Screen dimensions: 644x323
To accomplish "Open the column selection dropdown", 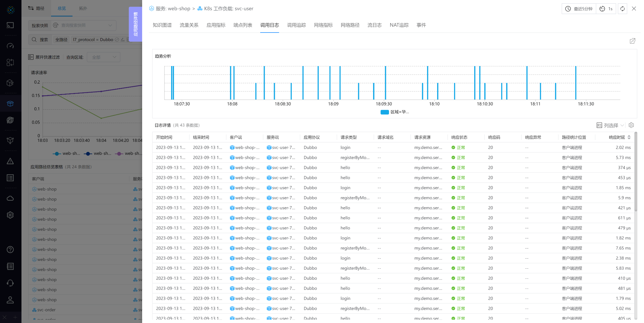I will tap(610, 125).
